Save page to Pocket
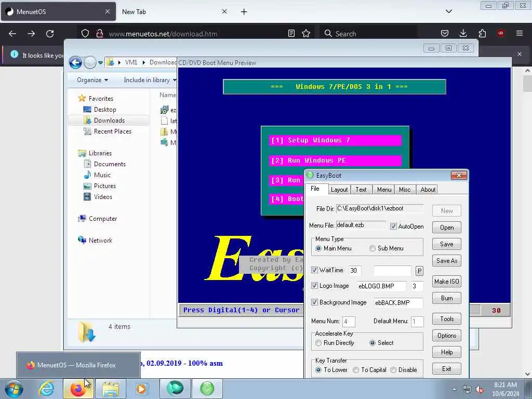 [445, 34]
